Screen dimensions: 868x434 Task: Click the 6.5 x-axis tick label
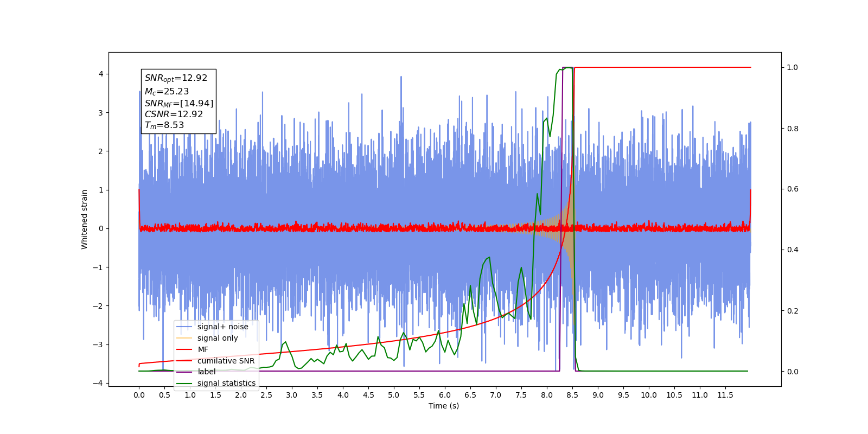tap(470, 395)
